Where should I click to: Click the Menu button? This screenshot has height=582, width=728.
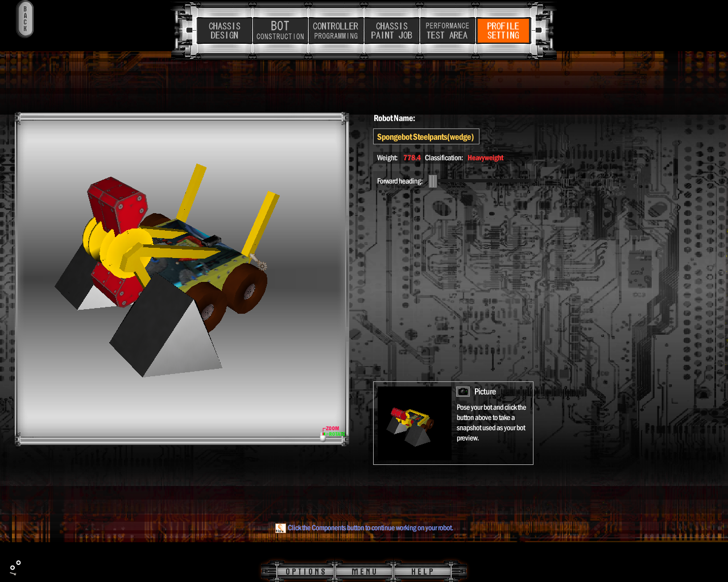click(364, 571)
